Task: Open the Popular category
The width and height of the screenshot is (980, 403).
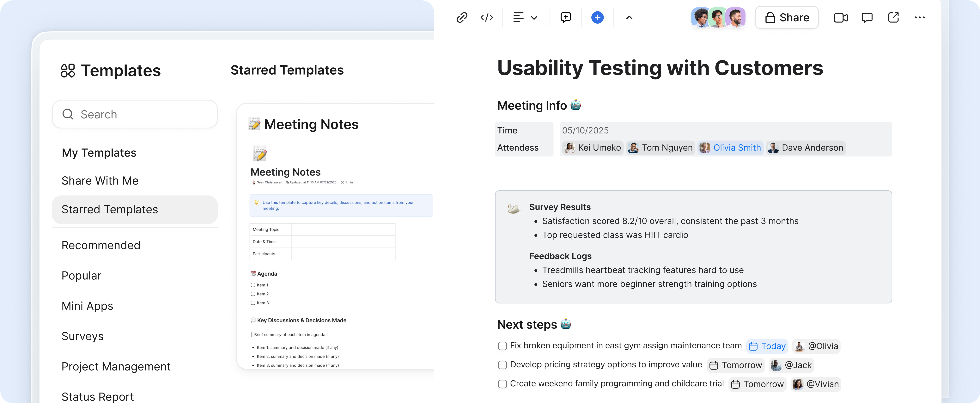Action: coord(81,276)
